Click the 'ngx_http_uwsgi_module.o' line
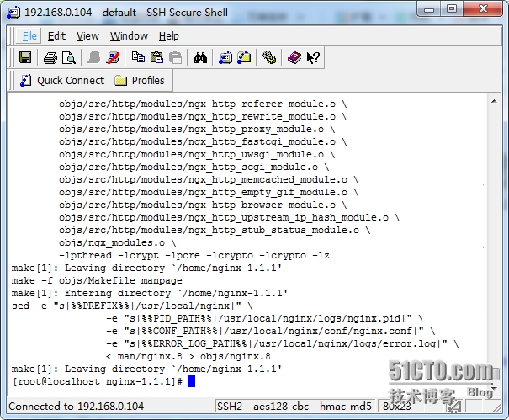The image size is (509, 420). tap(197, 154)
